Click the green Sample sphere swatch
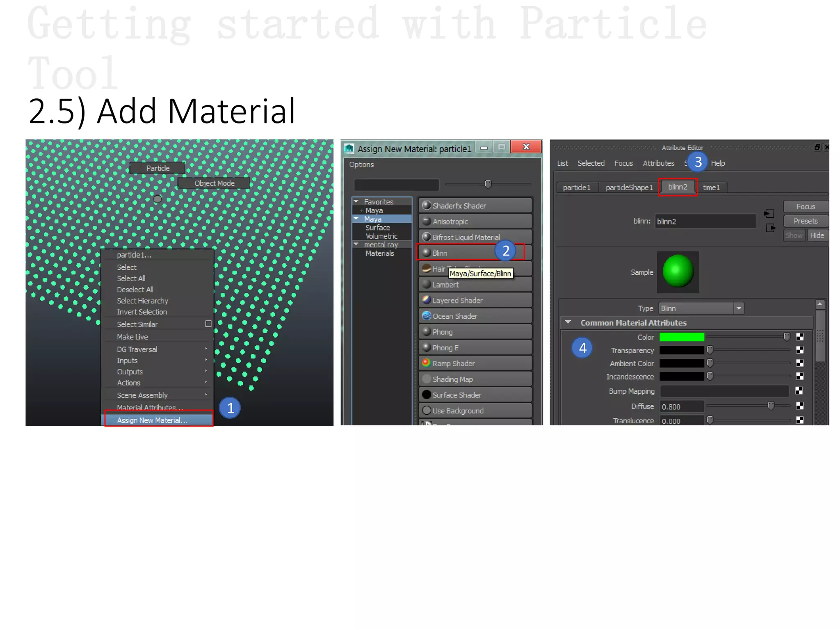Viewport: 840px width, 630px height. 678,272
